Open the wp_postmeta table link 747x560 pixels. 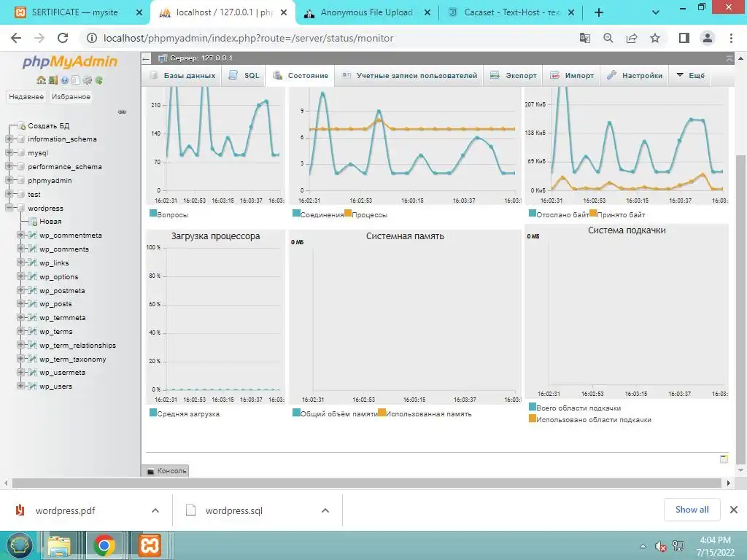pyautogui.click(x=62, y=290)
